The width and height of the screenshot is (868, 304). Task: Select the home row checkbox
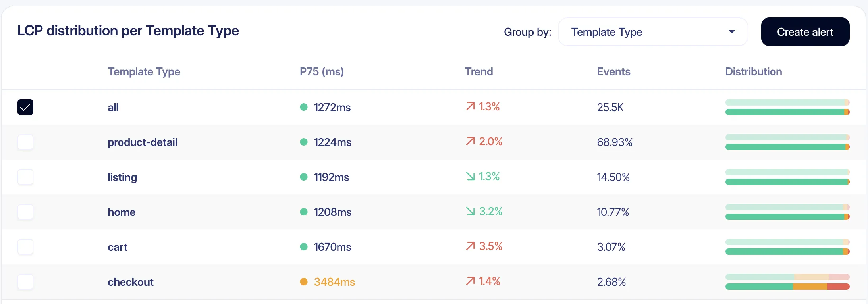click(x=25, y=212)
